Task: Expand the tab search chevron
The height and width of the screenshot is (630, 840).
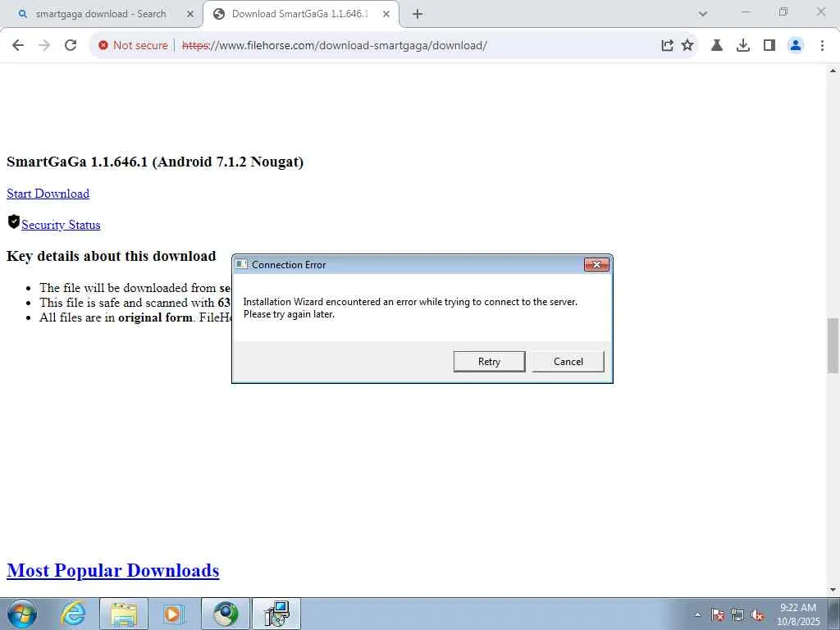Action: tap(703, 14)
